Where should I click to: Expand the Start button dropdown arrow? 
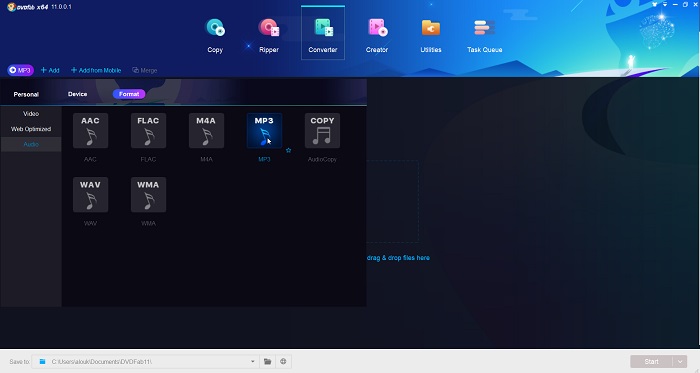[680, 361]
